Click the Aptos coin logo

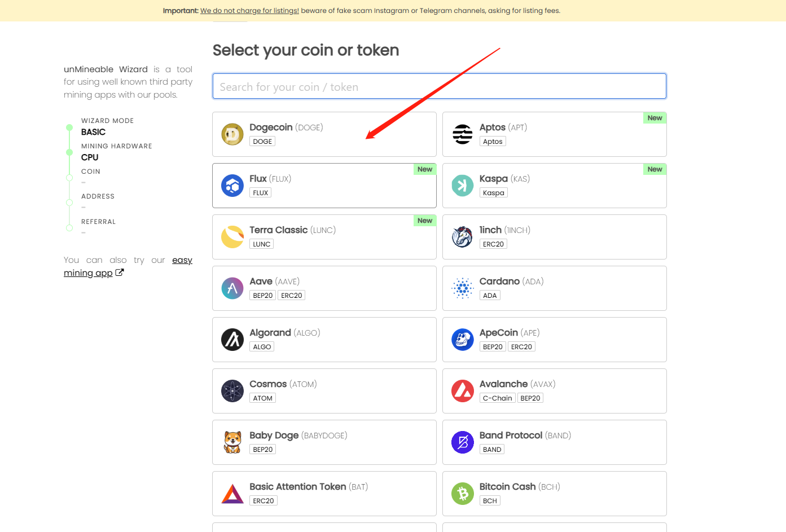click(463, 134)
